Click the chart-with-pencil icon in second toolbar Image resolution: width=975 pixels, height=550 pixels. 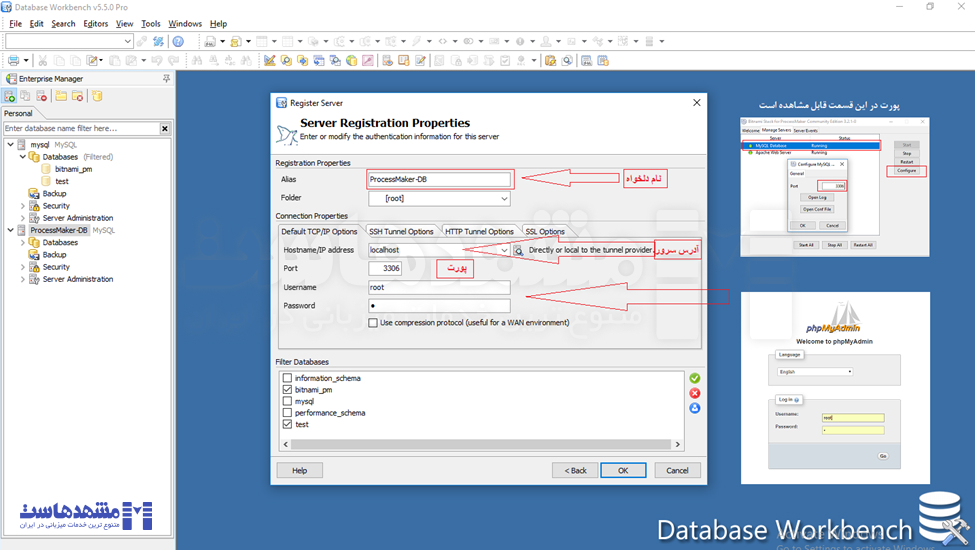click(x=269, y=60)
